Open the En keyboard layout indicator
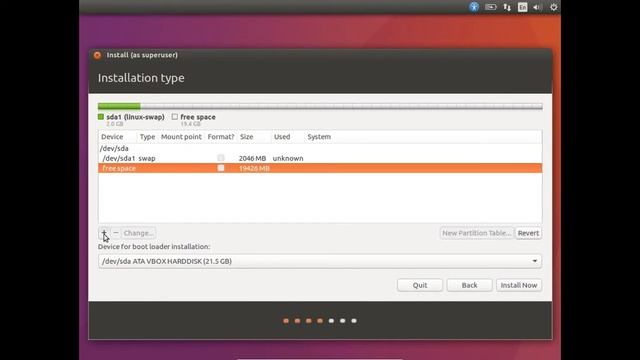Image resolution: width=640 pixels, height=360 pixels. click(522, 7)
